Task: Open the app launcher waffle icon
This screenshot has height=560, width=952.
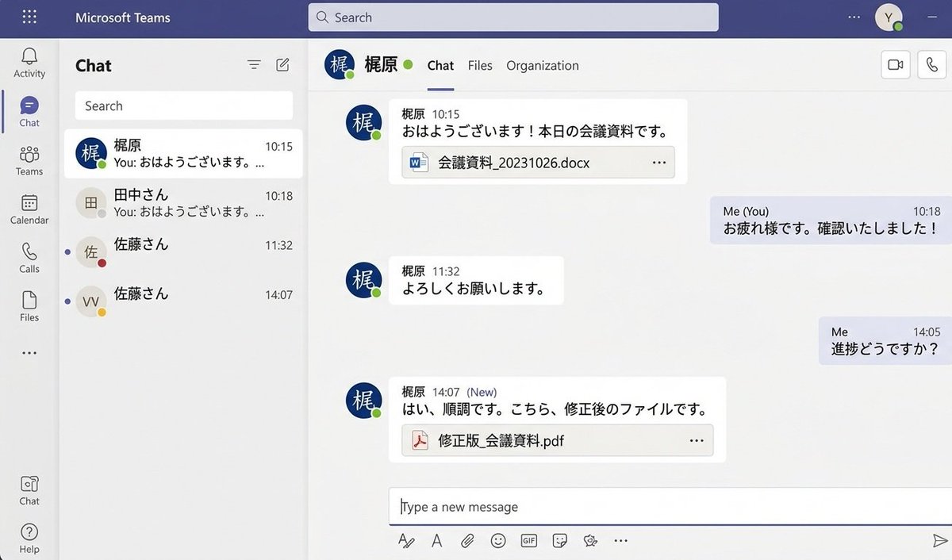Action: pos(29,17)
